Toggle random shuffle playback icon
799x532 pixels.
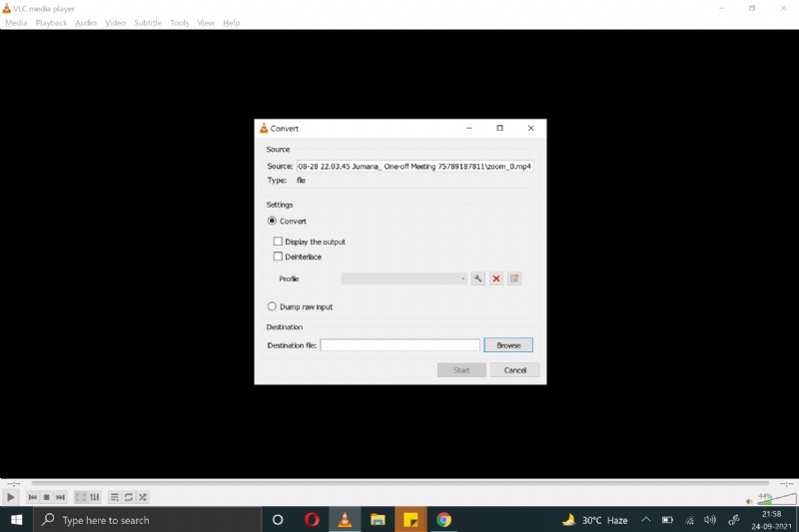click(143, 497)
